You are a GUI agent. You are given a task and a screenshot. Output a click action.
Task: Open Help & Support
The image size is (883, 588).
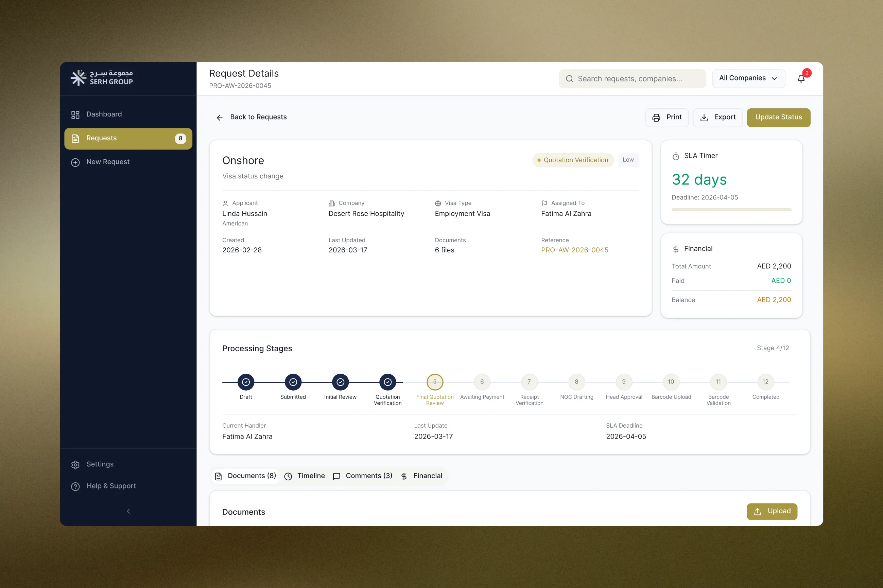point(128,486)
